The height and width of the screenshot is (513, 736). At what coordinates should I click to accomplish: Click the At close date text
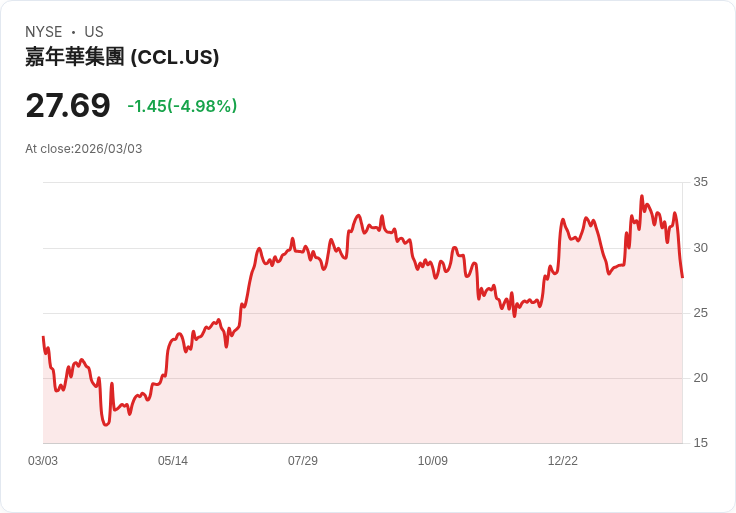[84, 149]
